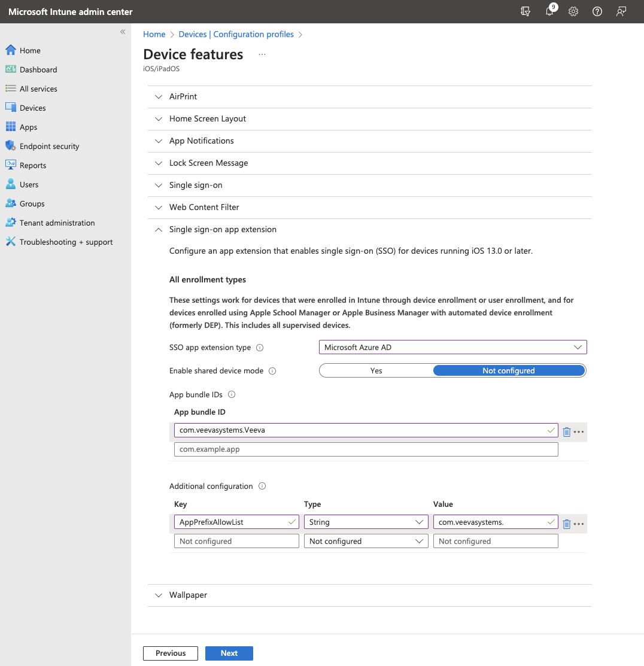
Task: Click the empty com.example.app bundle ID field
Action: (x=366, y=449)
